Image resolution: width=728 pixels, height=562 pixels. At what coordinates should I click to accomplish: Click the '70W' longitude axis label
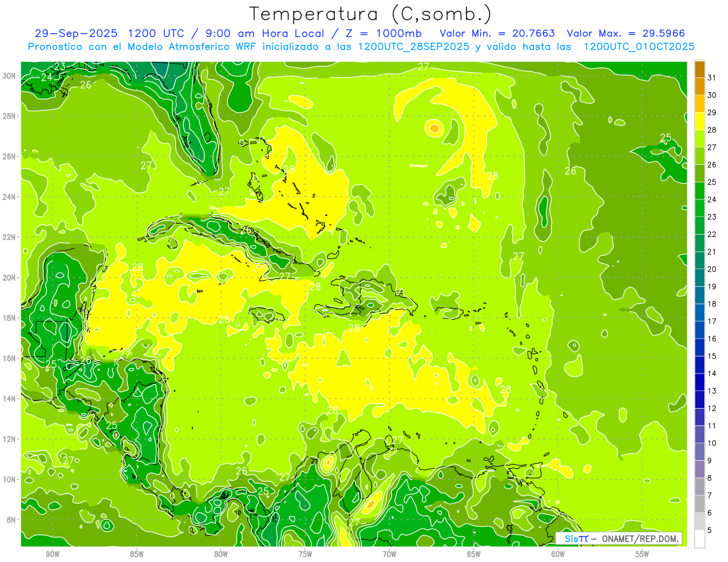coord(389,554)
